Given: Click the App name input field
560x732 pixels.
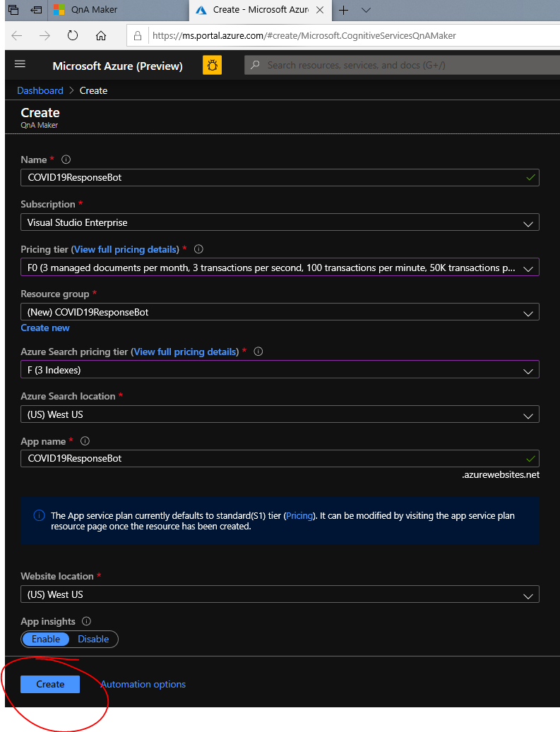Looking at the screenshot, I should tap(280, 458).
